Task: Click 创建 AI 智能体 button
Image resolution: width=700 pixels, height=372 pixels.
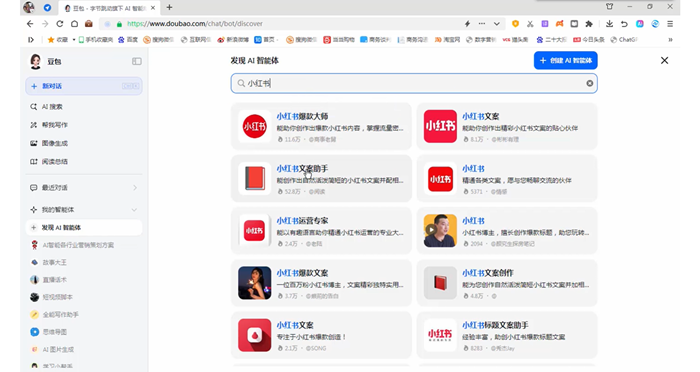Action: point(566,60)
